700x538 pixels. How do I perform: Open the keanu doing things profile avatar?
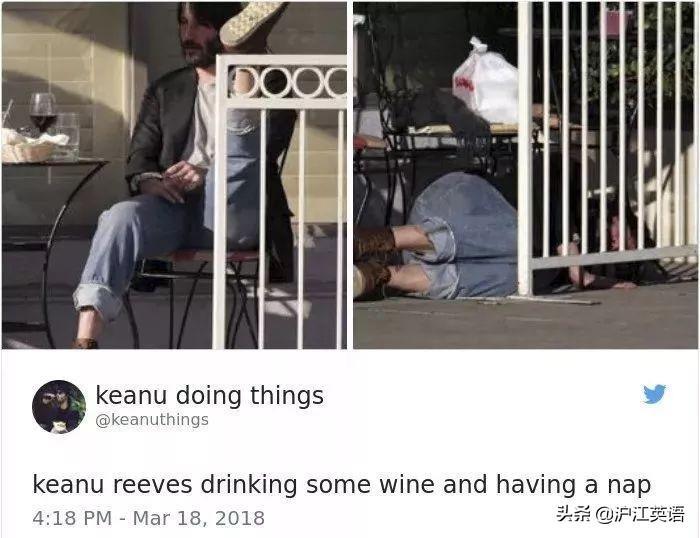pyautogui.click(x=59, y=407)
